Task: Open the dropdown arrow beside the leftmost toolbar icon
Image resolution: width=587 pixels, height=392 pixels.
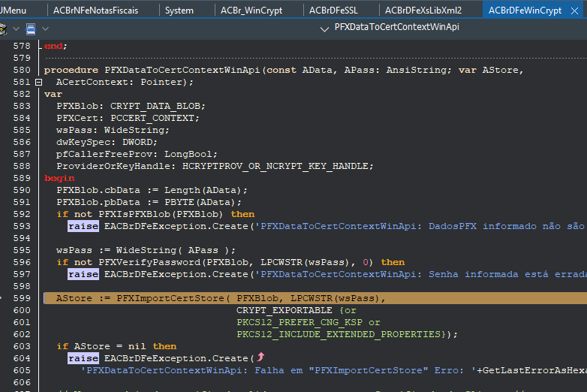Action: [16, 29]
